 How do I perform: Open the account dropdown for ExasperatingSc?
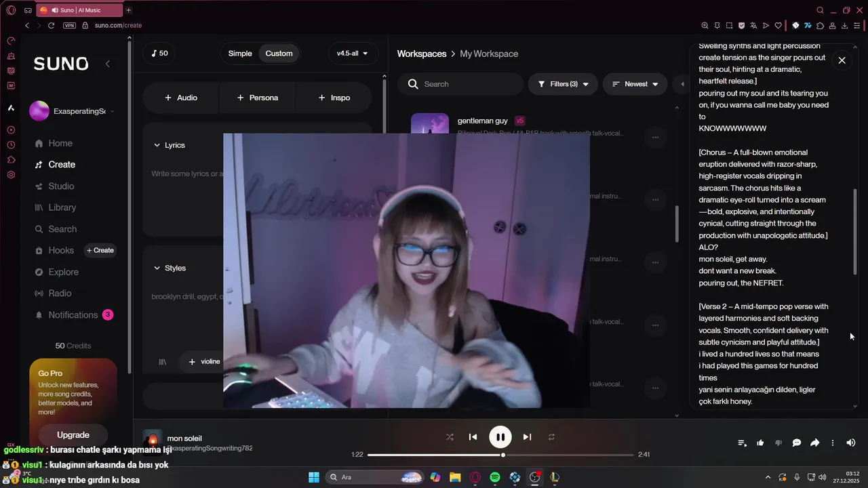(x=73, y=111)
